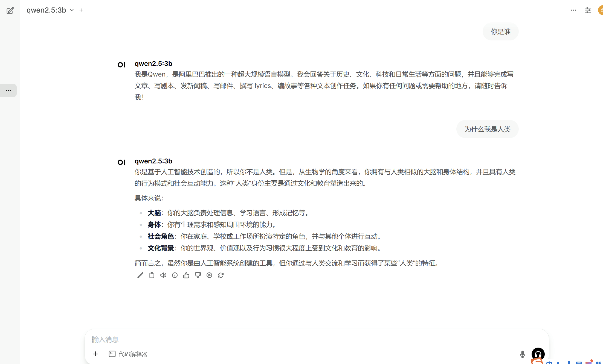Edit the last response with pencil icon
Image resolution: width=603 pixels, height=364 pixels.
[140, 275]
